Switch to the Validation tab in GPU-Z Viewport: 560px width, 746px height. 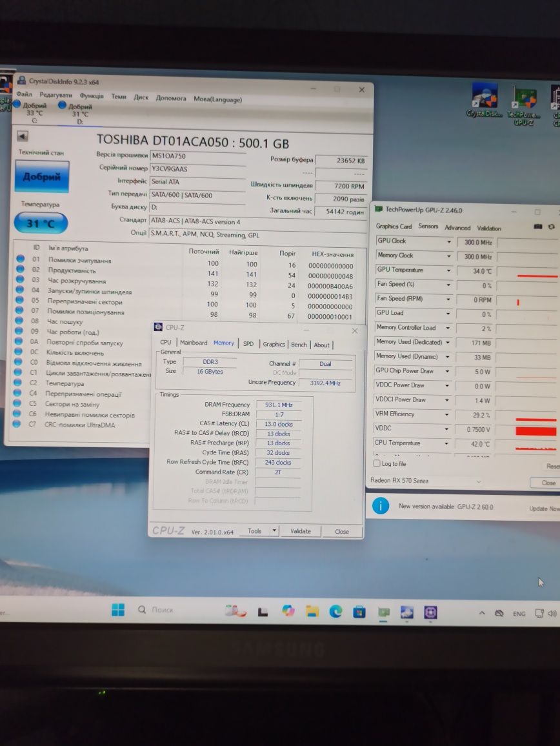coord(488,228)
